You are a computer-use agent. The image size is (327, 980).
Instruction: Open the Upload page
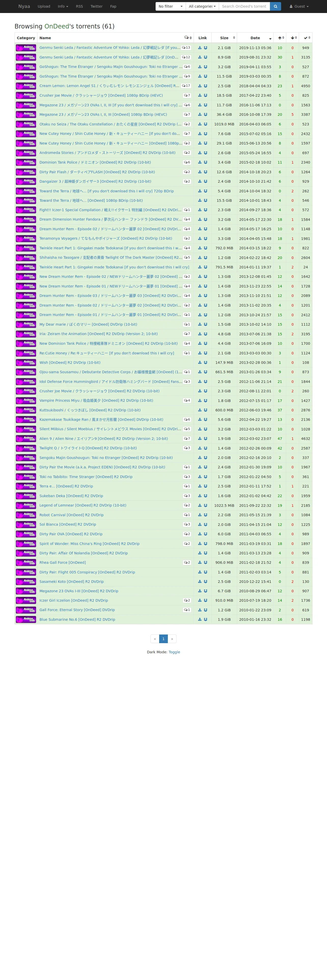(44, 6)
